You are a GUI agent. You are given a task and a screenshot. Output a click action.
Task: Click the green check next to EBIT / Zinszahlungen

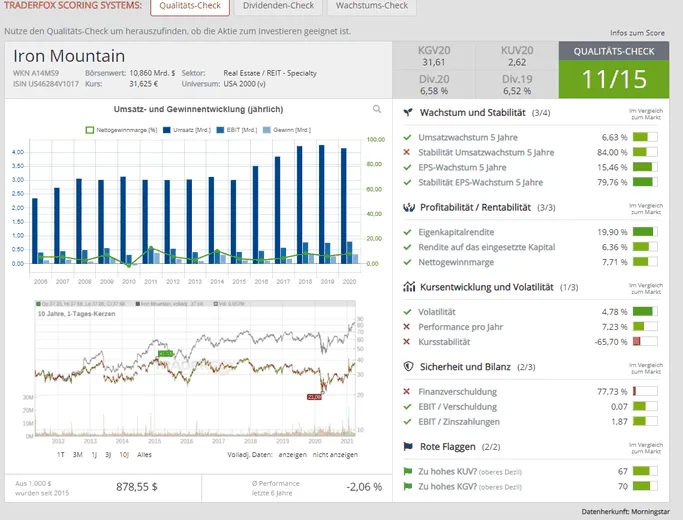coord(407,422)
